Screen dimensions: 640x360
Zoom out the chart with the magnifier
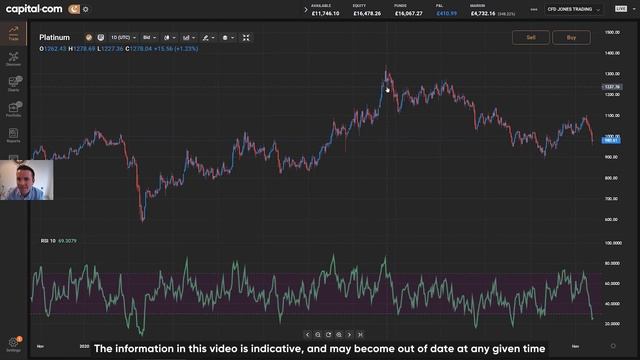pyautogui.click(x=318, y=335)
